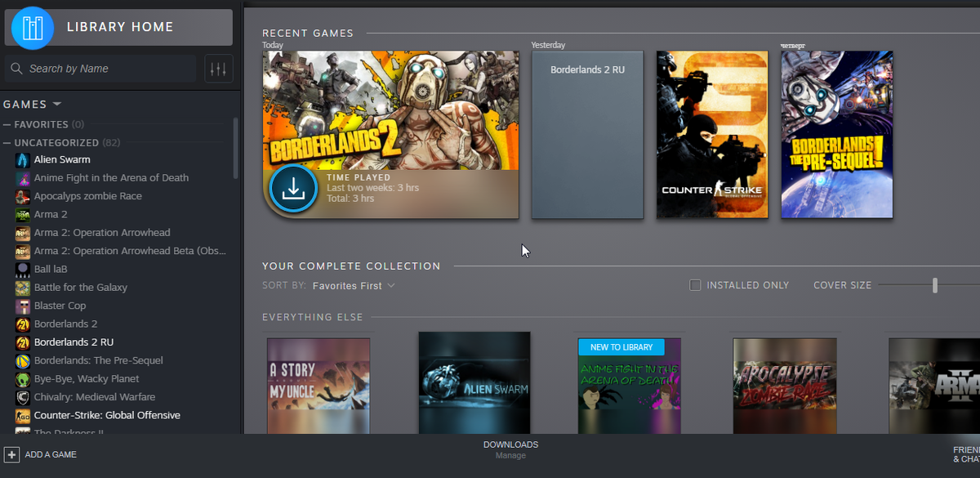The height and width of the screenshot is (478, 980).
Task: Click the Recent Games heading
Action: 308,34
